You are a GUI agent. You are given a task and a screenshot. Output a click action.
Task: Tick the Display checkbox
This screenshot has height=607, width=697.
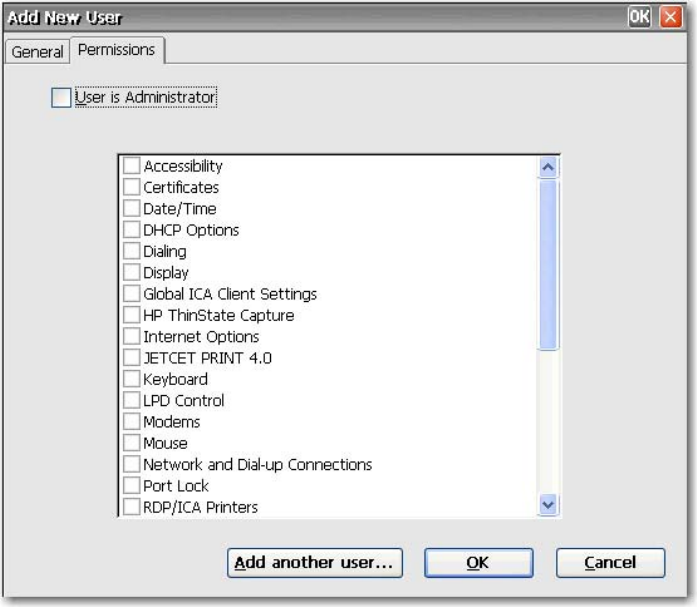pos(132,272)
